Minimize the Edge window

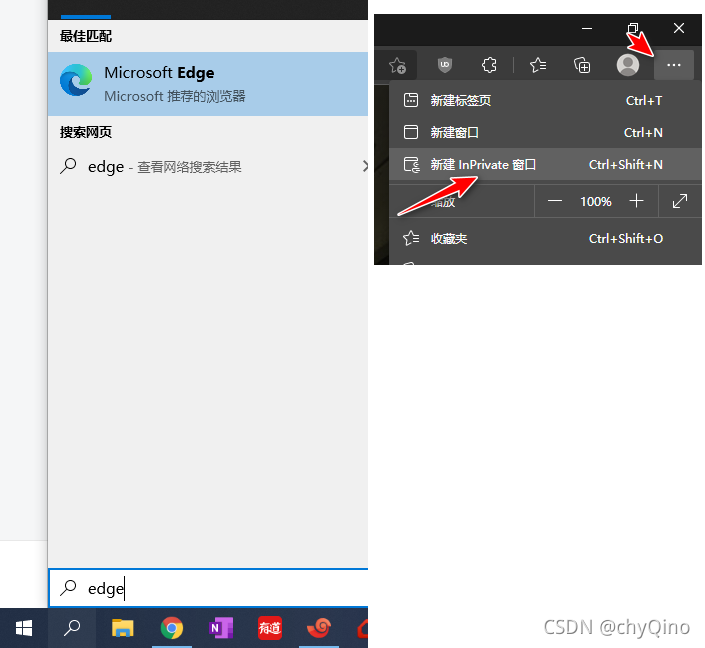point(586,28)
